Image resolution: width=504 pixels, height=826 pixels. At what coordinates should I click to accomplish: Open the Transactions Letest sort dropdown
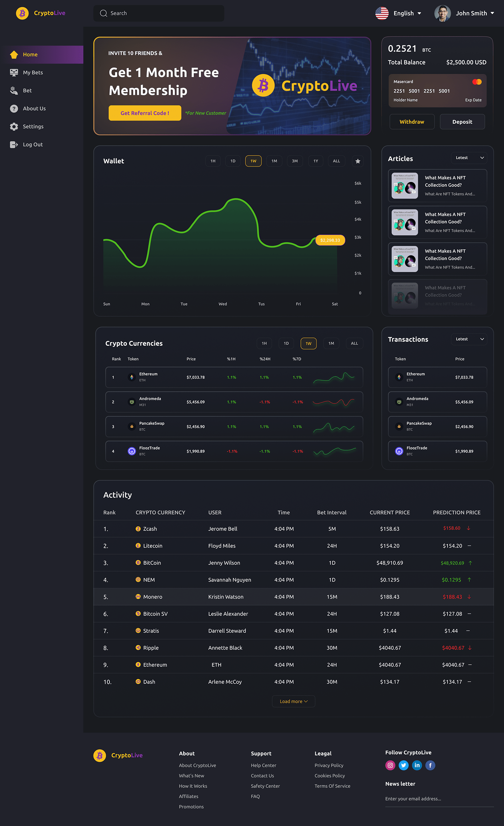click(469, 339)
